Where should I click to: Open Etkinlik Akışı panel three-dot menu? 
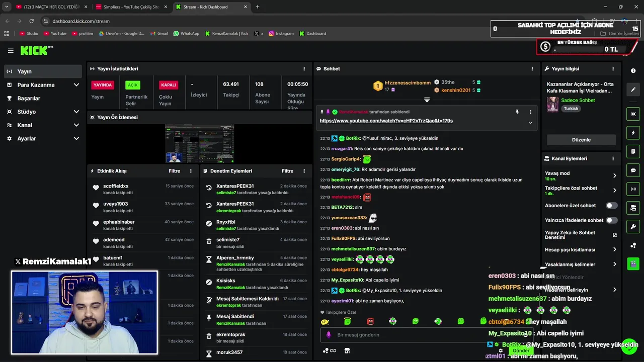[x=191, y=171]
